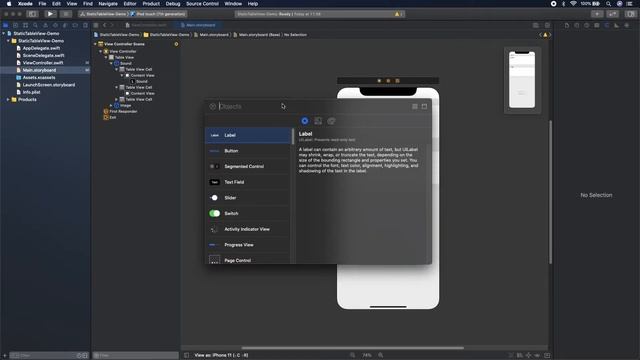The width and height of the screenshot is (640, 360).
Task: Collapse the Table View outline row
Action: tap(106, 58)
